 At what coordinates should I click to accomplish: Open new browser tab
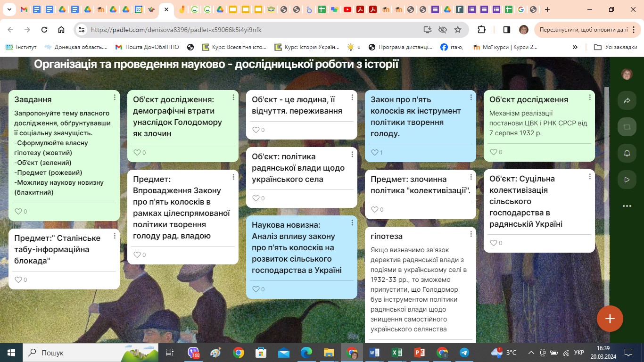pyautogui.click(x=547, y=9)
